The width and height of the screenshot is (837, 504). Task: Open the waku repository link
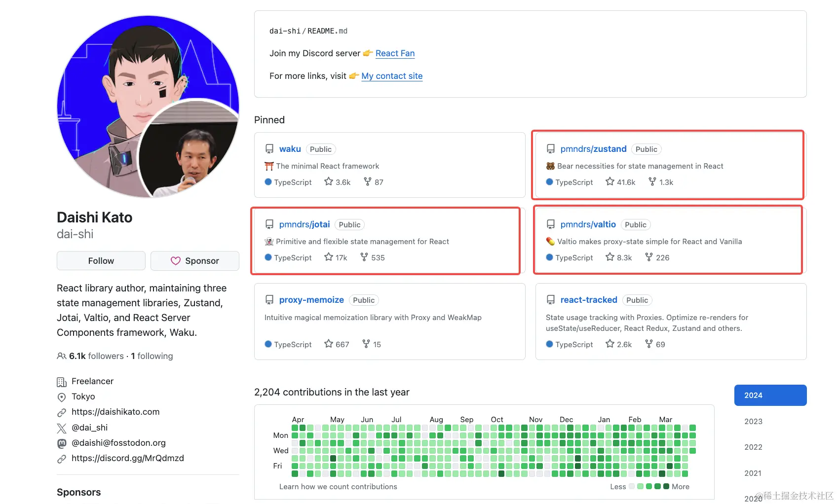pyautogui.click(x=290, y=149)
